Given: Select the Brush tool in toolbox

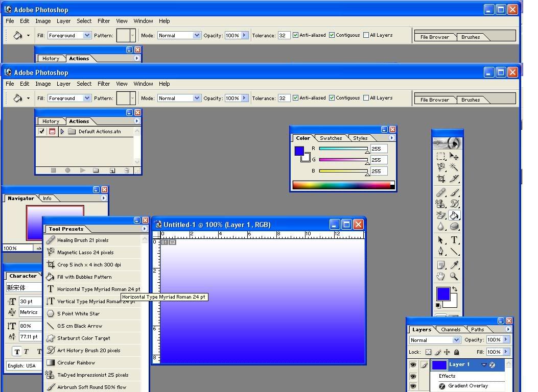Looking at the screenshot, I should [454, 192].
